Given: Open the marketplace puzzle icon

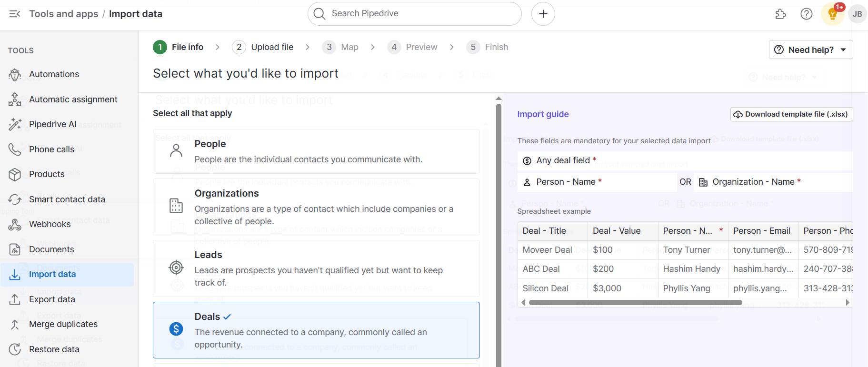Looking at the screenshot, I should point(780,14).
